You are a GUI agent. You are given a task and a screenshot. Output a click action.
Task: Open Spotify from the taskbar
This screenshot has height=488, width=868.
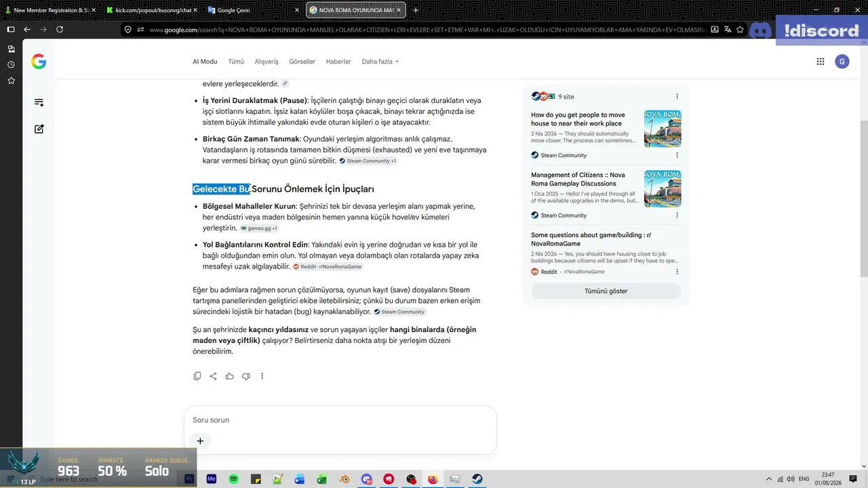(233, 479)
